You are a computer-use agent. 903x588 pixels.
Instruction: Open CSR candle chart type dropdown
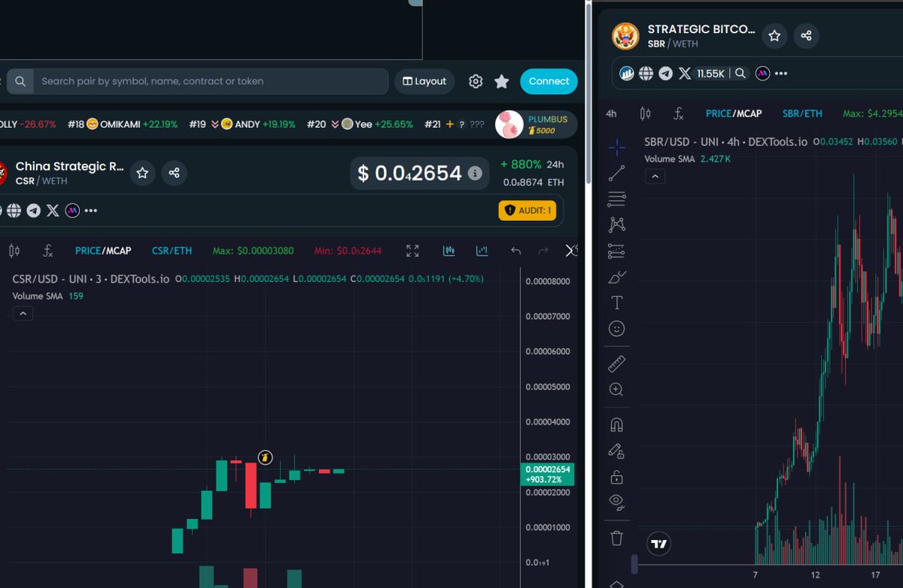(x=14, y=250)
